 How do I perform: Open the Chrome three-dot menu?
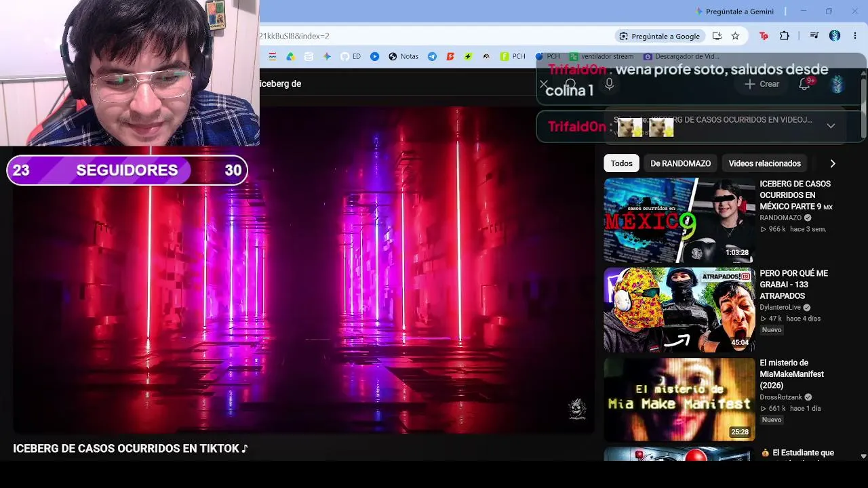pyautogui.click(x=856, y=36)
